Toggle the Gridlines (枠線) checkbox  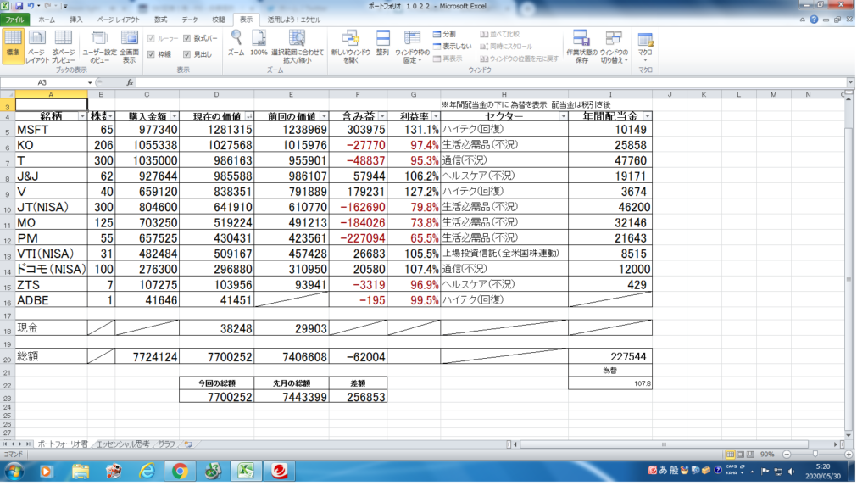pos(151,54)
